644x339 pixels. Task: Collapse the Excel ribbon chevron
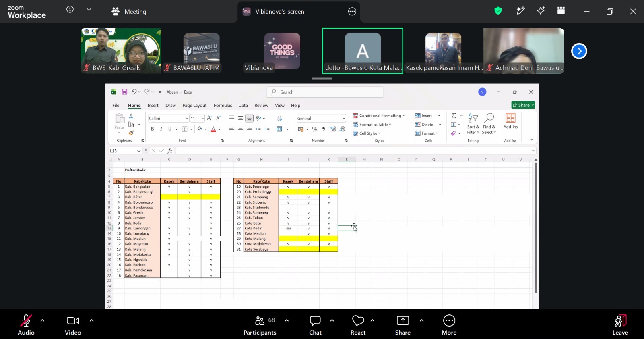(x=531, y=139)
